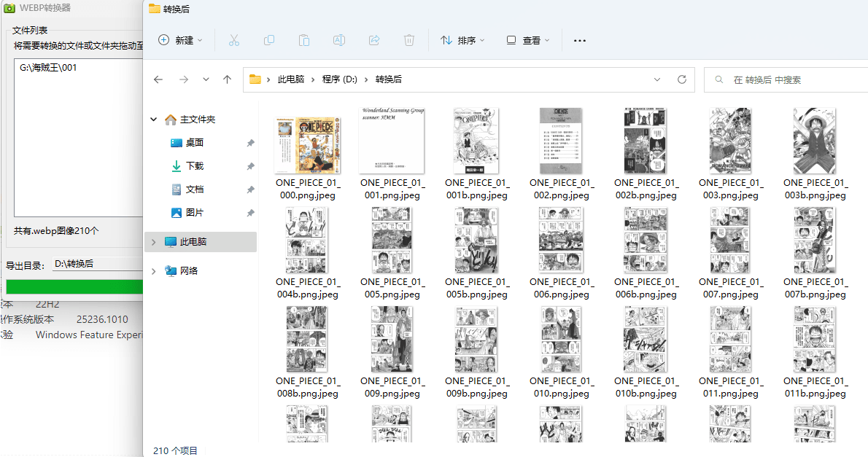Unpin 文档 using its pin icon
The height and width of the screenshot is (457, 868).
point(250,190)
